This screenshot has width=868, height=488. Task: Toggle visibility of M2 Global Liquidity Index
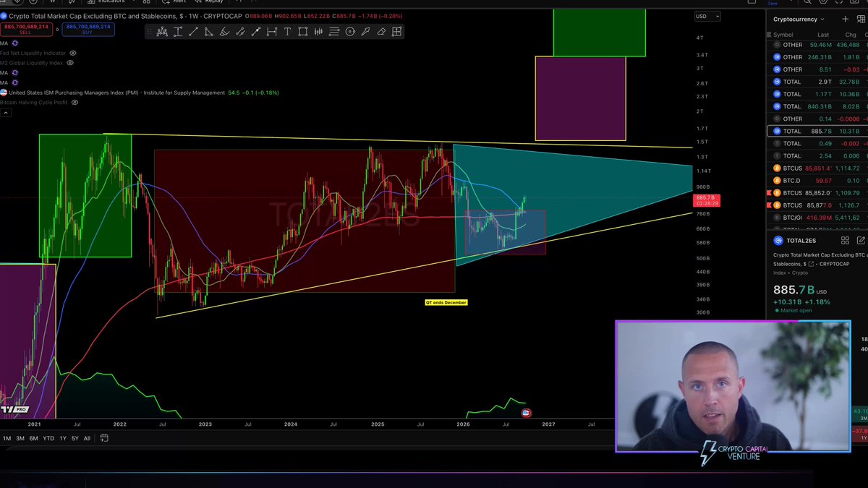[x=71, y=63]
